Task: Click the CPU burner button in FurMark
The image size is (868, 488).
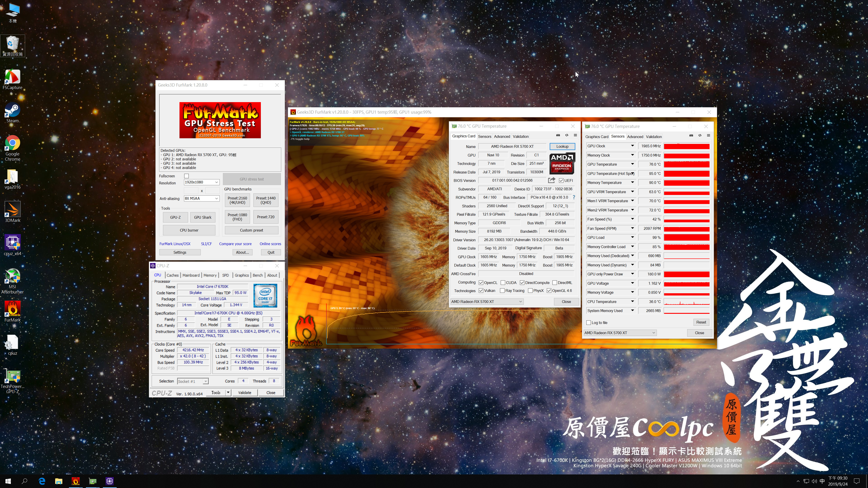Action: tap(189, 230)
